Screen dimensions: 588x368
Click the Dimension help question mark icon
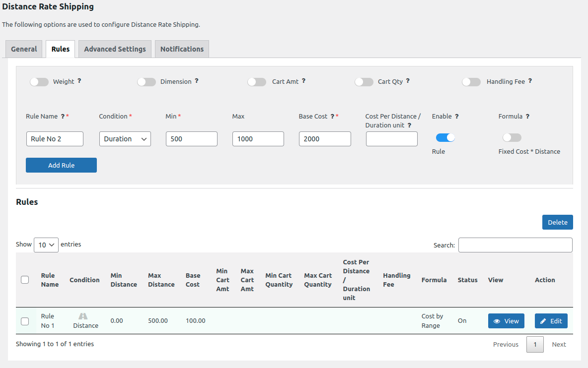click(197, 81)
